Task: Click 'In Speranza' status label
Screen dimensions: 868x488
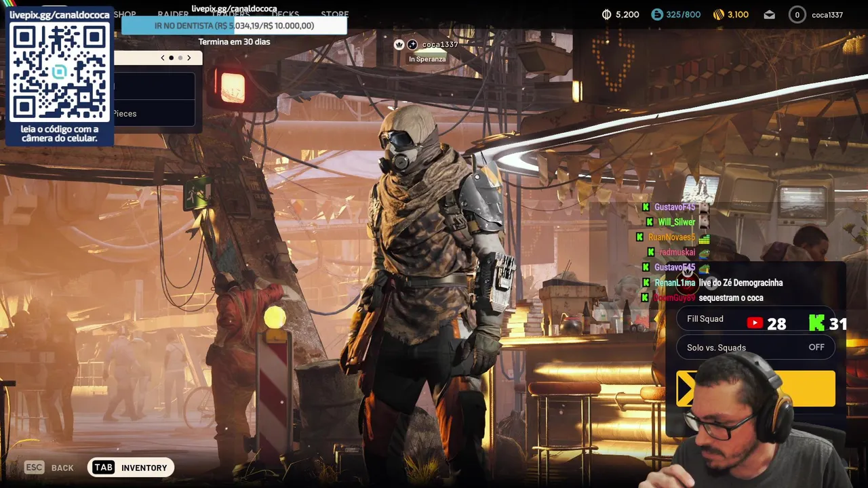Action: click(427, 60)
